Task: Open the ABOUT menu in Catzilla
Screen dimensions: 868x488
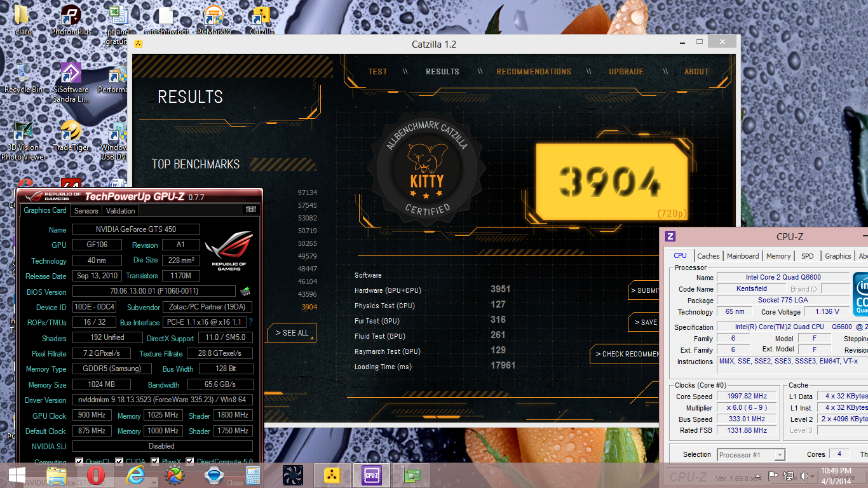Action: pos(696,72)
